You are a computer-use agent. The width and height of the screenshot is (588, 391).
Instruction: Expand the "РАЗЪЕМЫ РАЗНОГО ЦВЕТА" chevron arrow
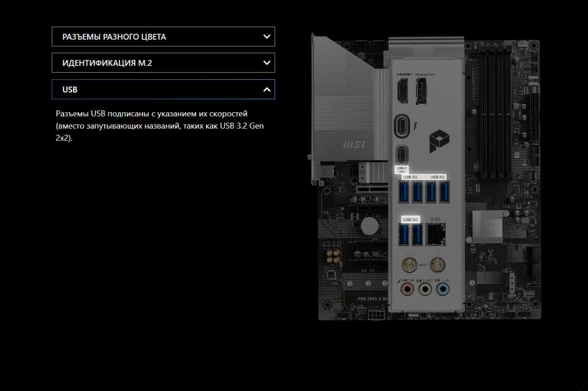tap(267, 36)
